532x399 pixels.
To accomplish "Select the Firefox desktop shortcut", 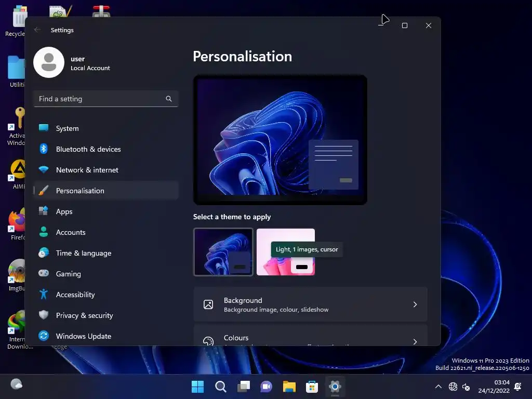I will 17,224.
